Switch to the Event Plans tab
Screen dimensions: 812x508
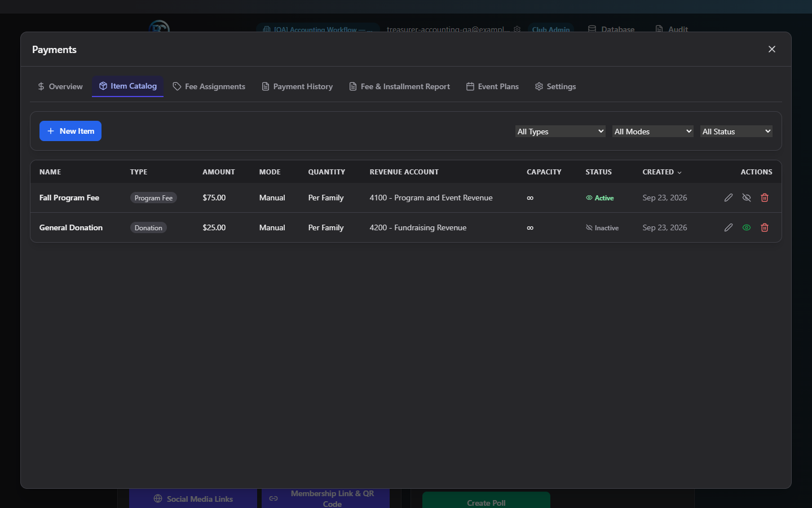(x=492, y=86)
